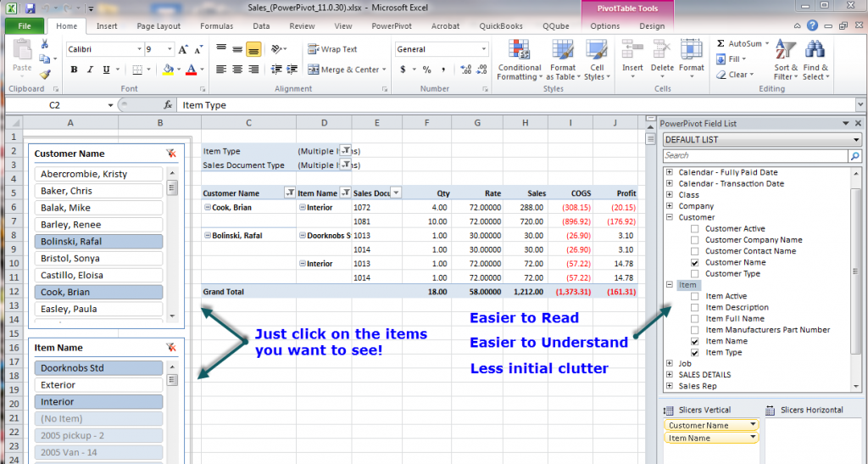Image resolution: width=868 pixels, height=464 pixels.
Task: Open Sort & Filter menu
Action: click(786, 59)
